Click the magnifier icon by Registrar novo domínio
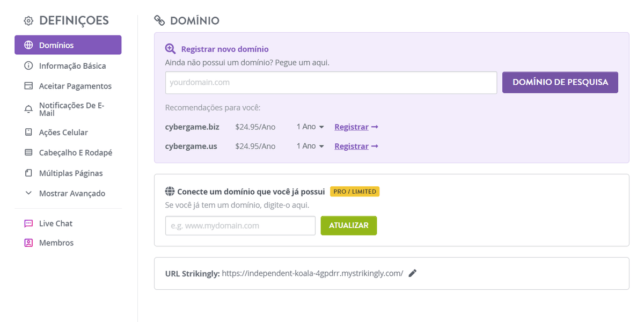 pyautogui.click(x=170, y=49)
